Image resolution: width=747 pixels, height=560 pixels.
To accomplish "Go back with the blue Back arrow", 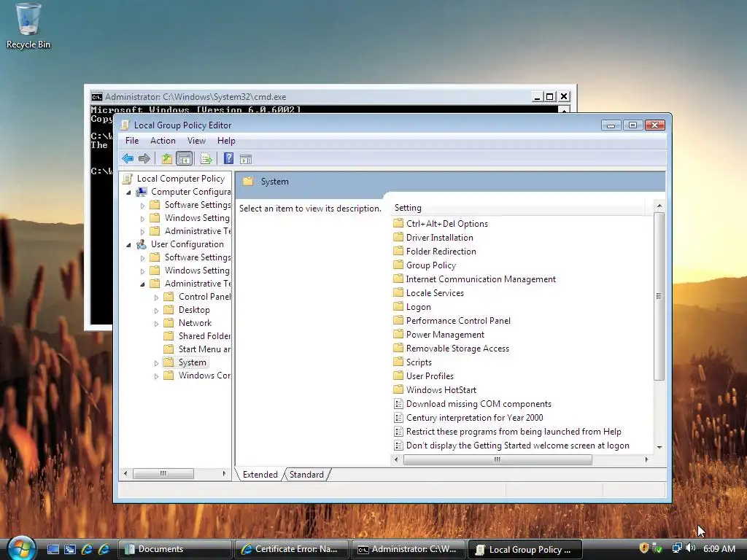I will [x=127, y=158].
